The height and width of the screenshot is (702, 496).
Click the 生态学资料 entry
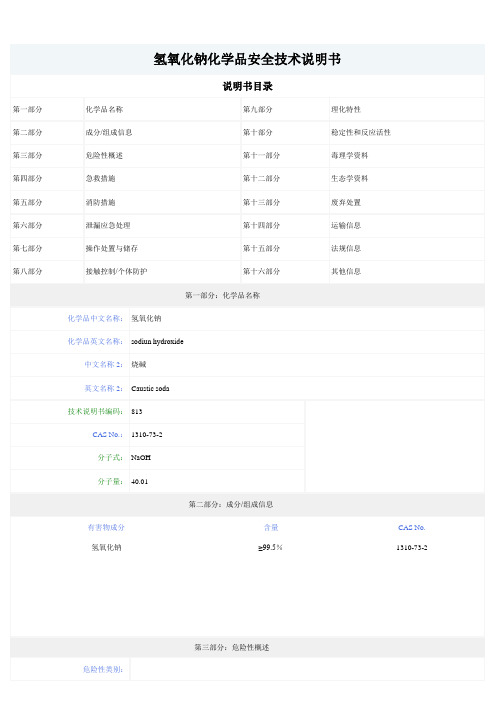(x=350, y=178)
